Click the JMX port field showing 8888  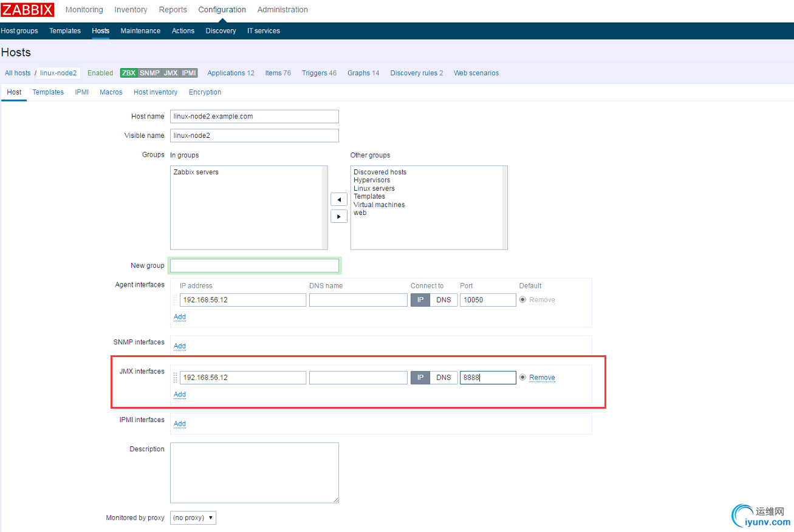pos(488,378)
